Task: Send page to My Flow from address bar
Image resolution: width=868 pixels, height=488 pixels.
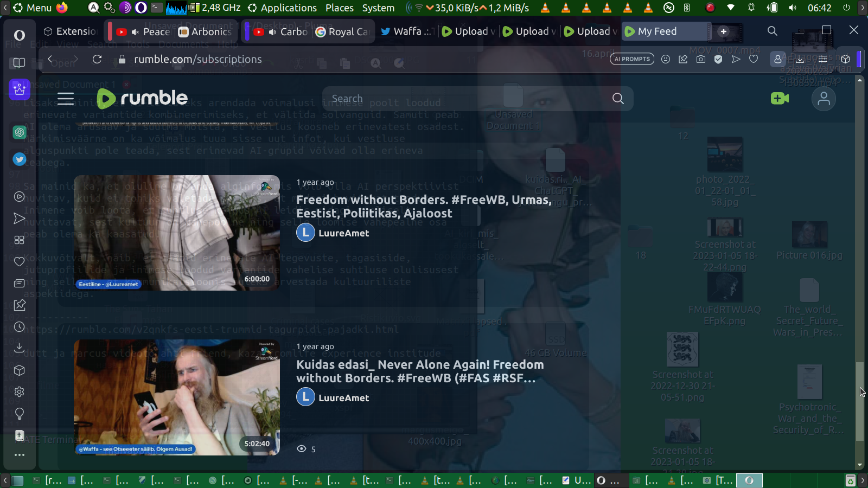Action: pyautogui.click(x=736, y=59)
